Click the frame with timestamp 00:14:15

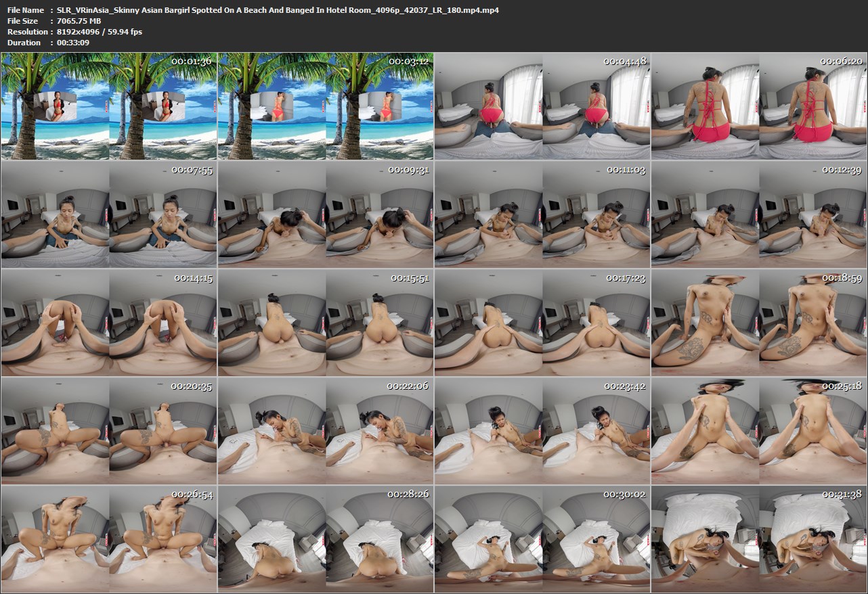[109, 323]
